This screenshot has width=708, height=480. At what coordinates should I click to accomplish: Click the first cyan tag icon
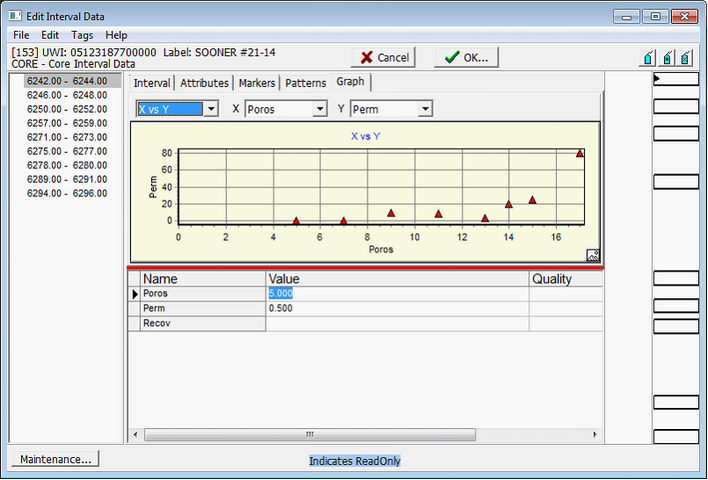647,58
